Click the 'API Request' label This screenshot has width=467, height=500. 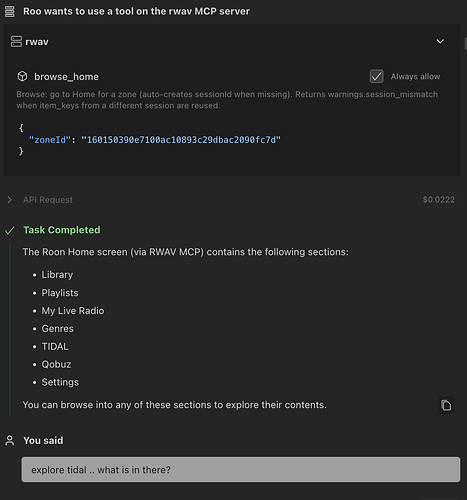pos(48,200)
